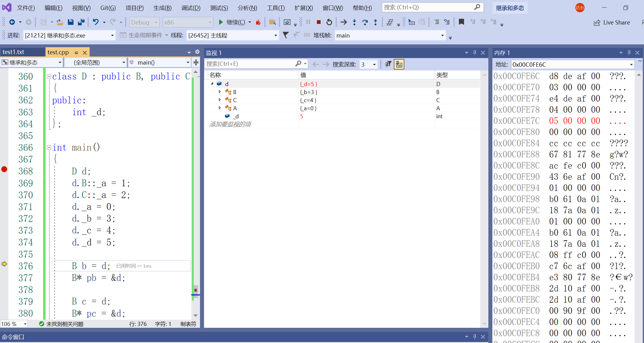Click the 继承和多态 solution name label
Image resolution: width=644 pixels, height=343 pixels.
(x=510, y=8)
